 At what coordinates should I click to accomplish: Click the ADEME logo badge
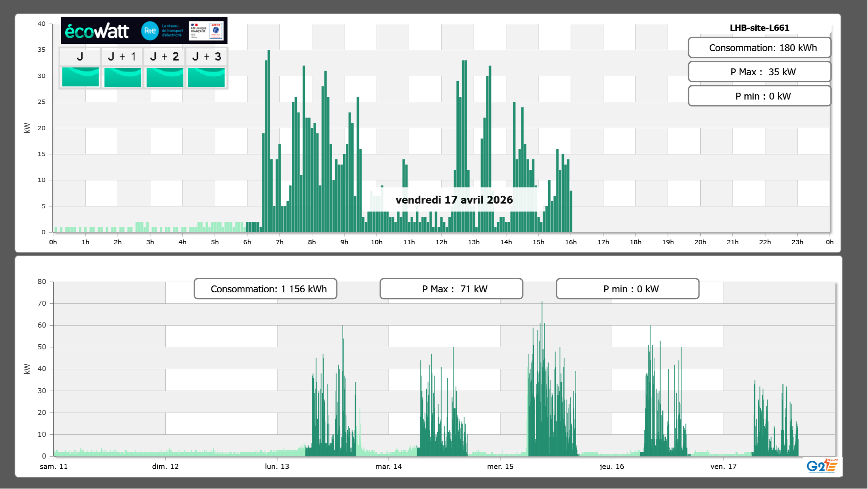pos(216,31)
